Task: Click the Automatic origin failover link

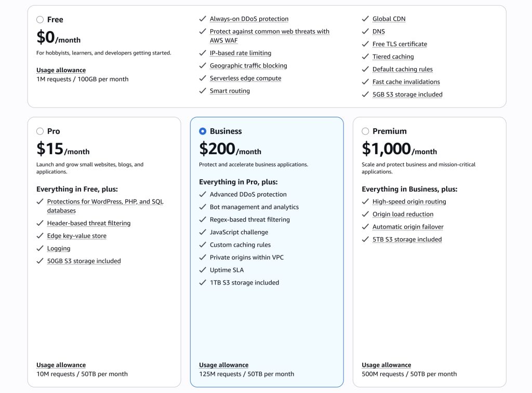Action: pyautogui.click(x=408, y=227)
